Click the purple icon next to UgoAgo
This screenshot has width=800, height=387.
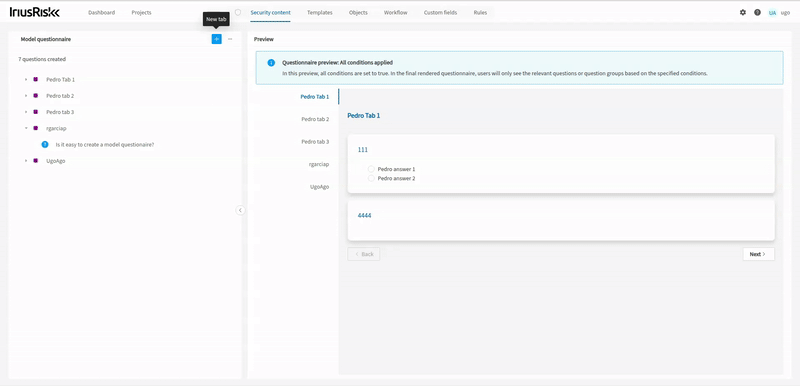[x=36, y=161]
